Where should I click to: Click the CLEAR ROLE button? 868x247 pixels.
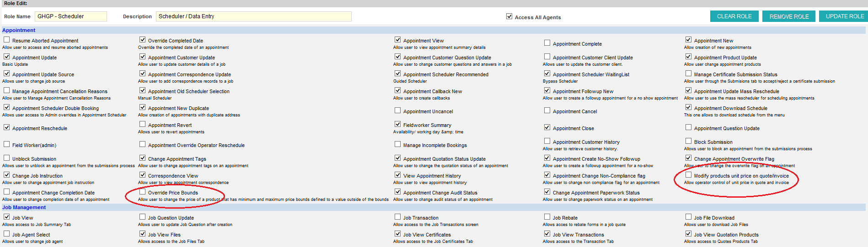pyautogui.click(x=734, y=16)
